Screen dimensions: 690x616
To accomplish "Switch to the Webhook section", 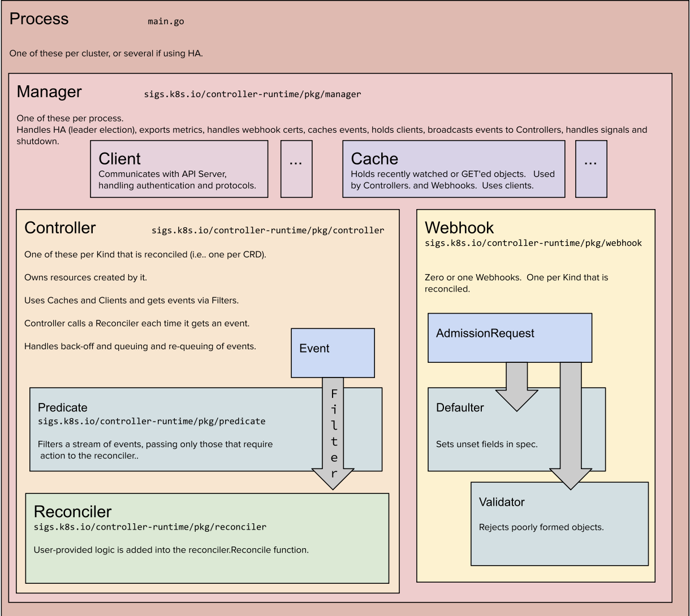I will point(459,228).
